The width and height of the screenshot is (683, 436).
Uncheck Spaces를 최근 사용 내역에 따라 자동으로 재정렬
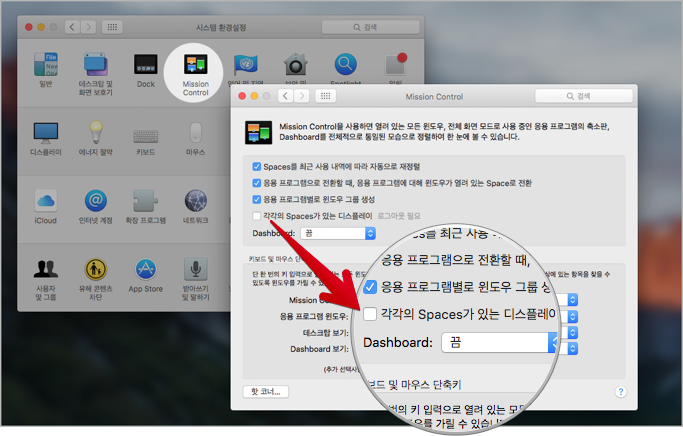click(x=257, y=166)
